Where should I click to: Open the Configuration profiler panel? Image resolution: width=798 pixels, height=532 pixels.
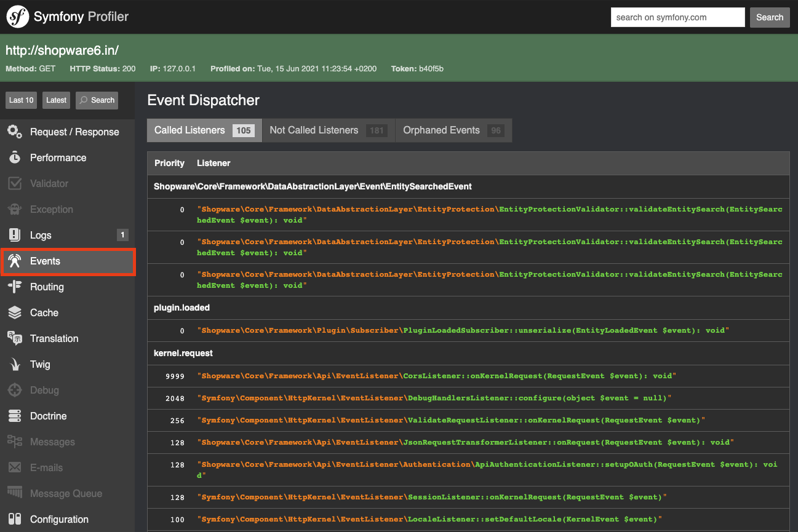pyautogui.click(x=58, y=519)
